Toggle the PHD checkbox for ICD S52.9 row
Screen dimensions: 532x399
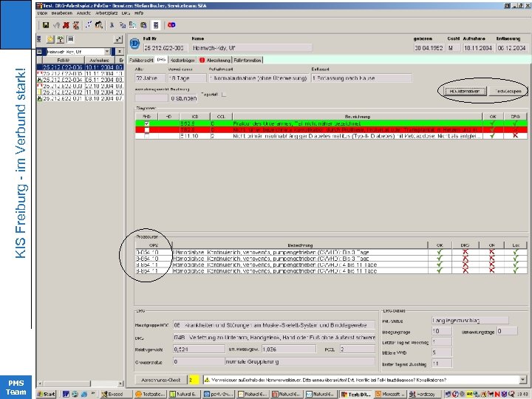point(146,124)
